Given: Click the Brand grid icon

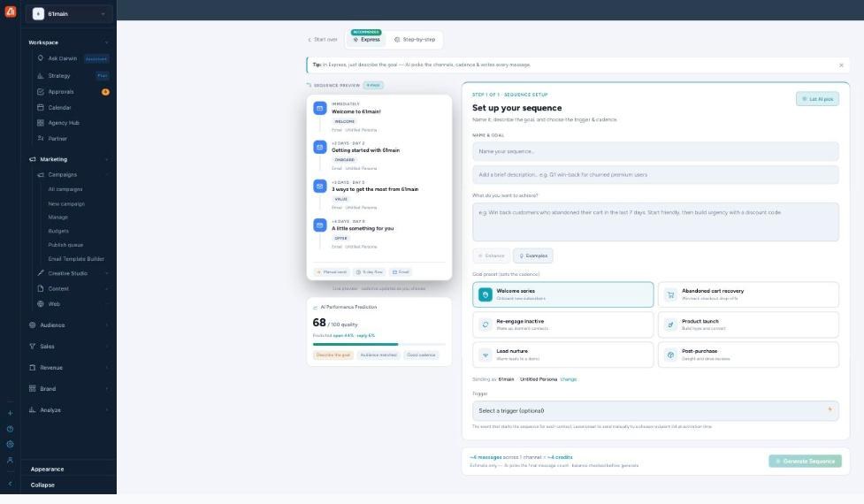Looking at the screenshot, I should tap(32, 388).
